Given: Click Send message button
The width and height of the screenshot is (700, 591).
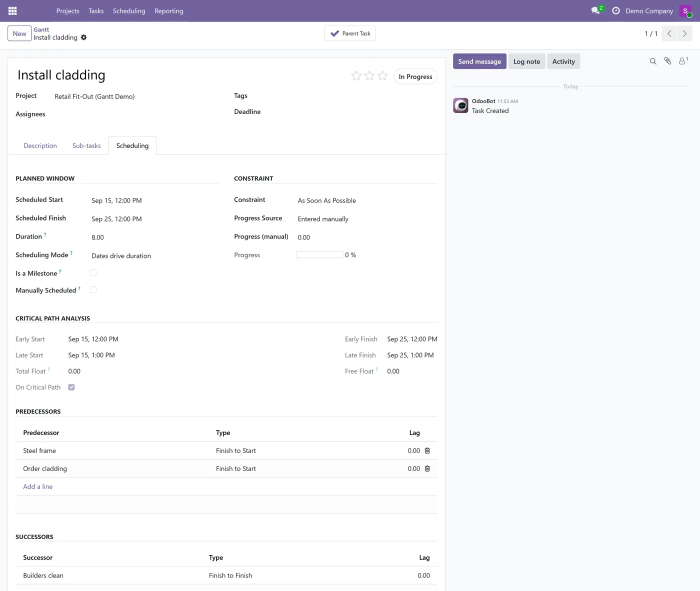Looking at the screenshot, I should [479, 61].
